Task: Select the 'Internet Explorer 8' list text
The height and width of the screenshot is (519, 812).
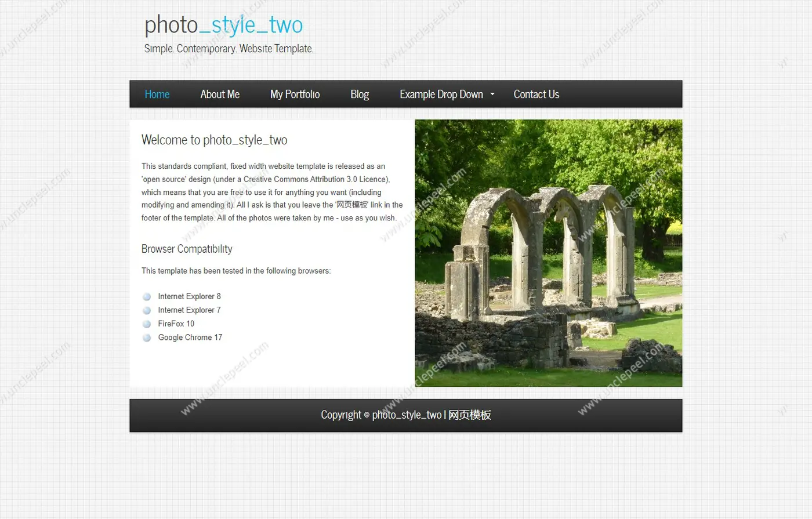Action: coord(189,296)
